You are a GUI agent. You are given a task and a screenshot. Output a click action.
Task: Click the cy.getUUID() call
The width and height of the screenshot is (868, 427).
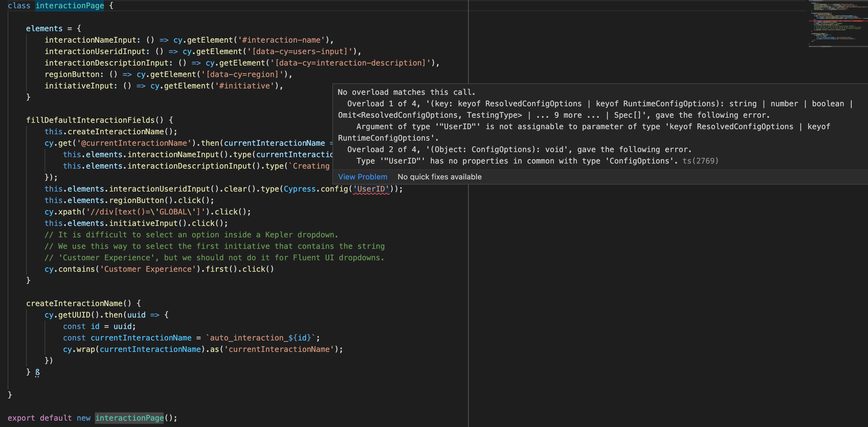click(72, 315)
